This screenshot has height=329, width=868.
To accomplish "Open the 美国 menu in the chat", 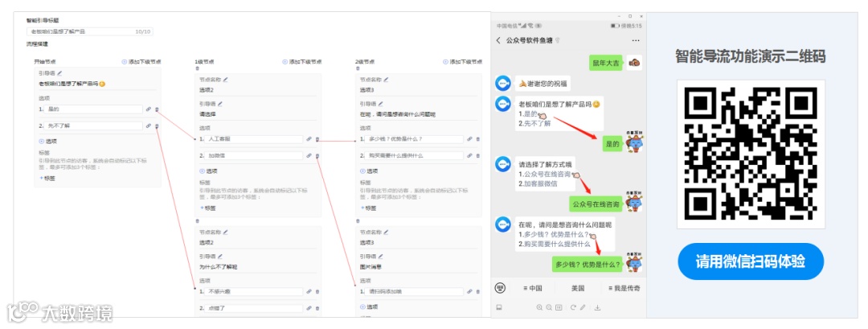I will tap(578, 288).
